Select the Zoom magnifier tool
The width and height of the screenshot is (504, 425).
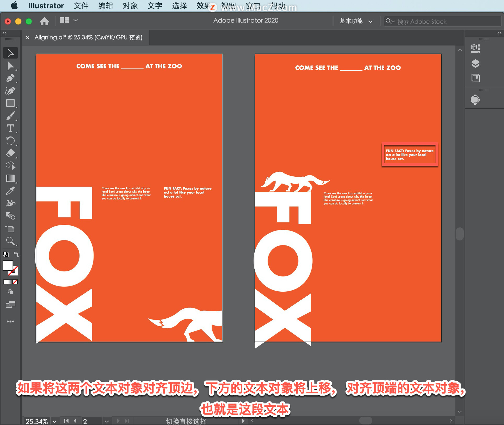(x=10, y=241)
